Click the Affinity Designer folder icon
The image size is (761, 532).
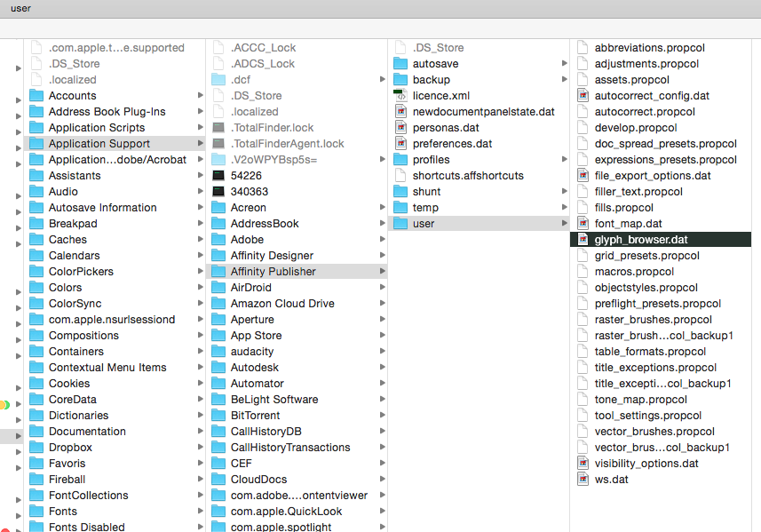pos(218,255)
